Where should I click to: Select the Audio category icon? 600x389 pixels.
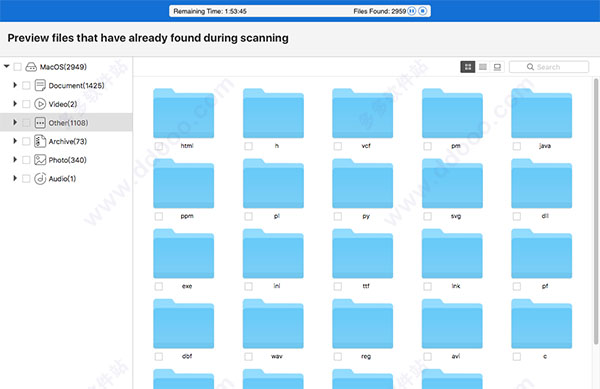tap(40, 178)
